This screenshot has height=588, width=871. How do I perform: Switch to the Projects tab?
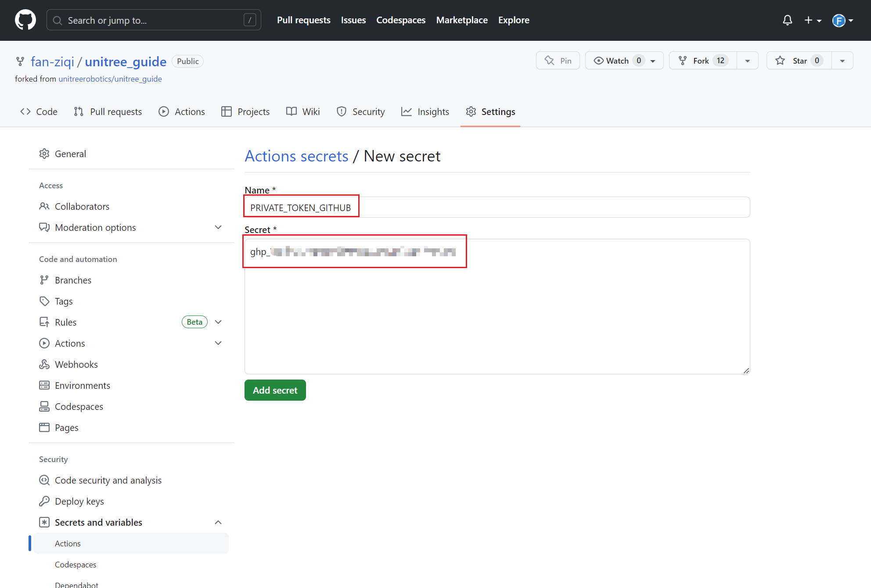(245, 112)
